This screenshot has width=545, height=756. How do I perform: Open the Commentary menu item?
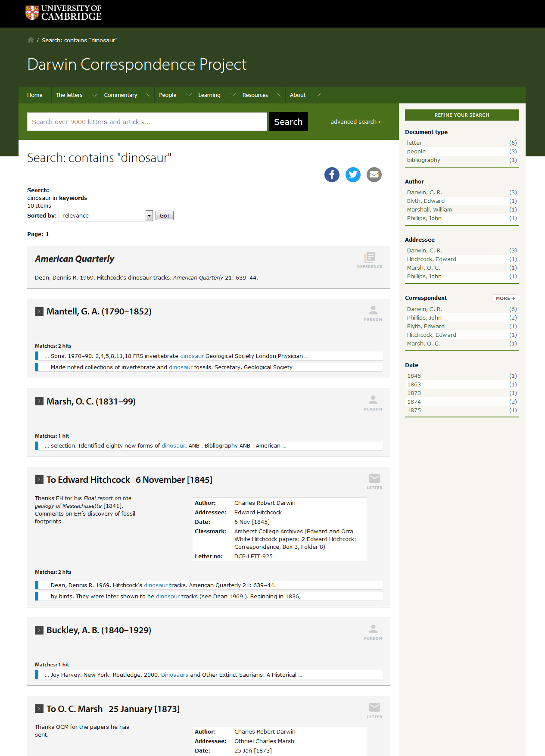point(121,95)
